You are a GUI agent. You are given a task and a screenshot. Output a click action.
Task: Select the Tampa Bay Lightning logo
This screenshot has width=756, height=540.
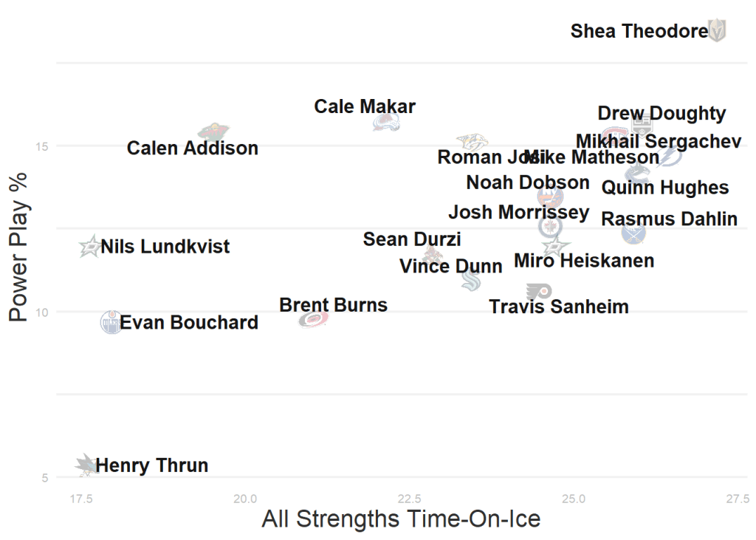pyautogui.click(x=670, y=157)
